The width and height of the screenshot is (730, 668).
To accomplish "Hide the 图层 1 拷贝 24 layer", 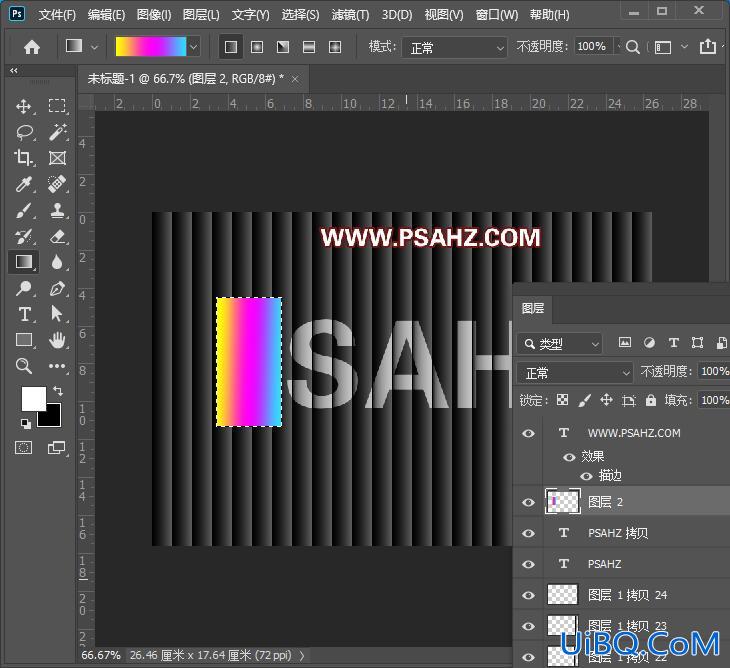I will click(528, 595).
